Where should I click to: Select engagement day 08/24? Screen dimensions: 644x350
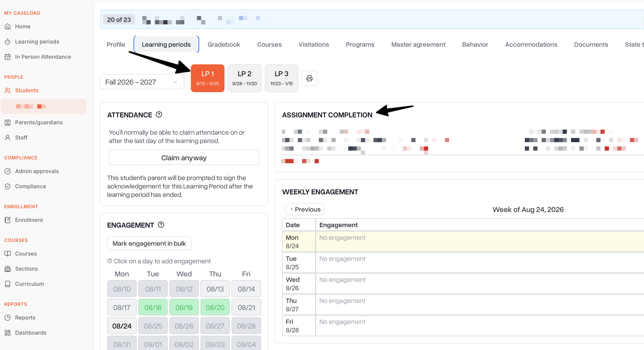tap(122, 326)
